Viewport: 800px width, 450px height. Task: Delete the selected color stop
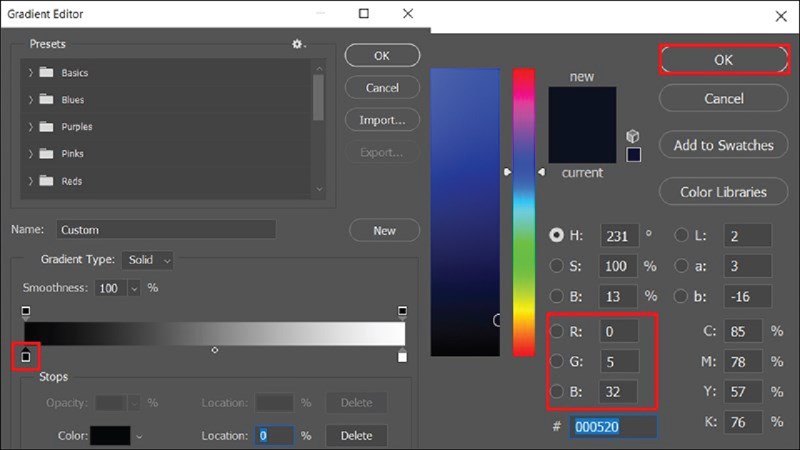[x=356, y=435]
